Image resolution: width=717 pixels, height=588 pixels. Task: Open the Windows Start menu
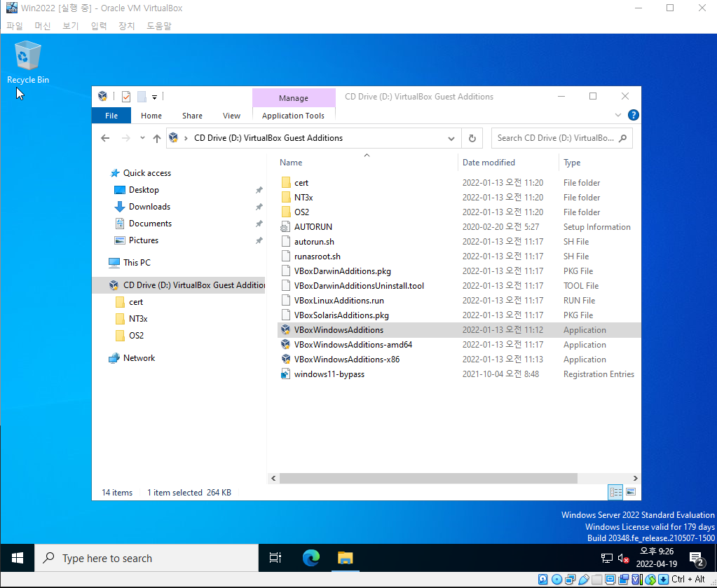[x=18, y=558]
